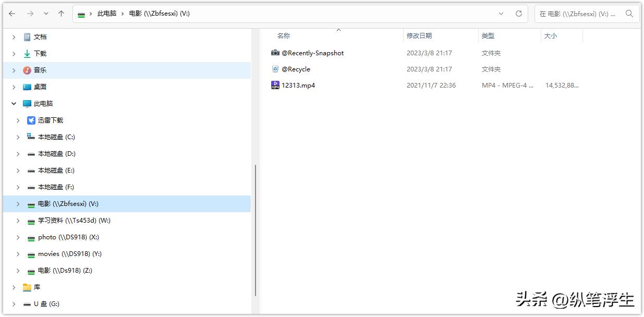Click the 本地磁盘 (F:) drive icon
Screen dimensions: 644x317
point(31,188)
